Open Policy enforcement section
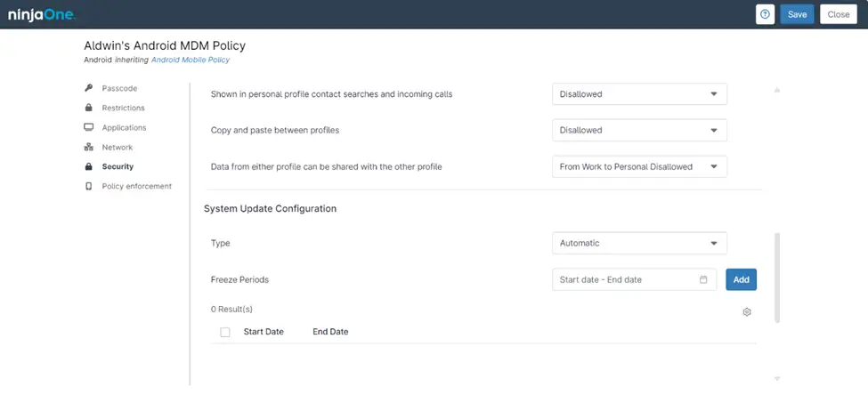This screenshot has width=868, height=411. tap(137, 187)
